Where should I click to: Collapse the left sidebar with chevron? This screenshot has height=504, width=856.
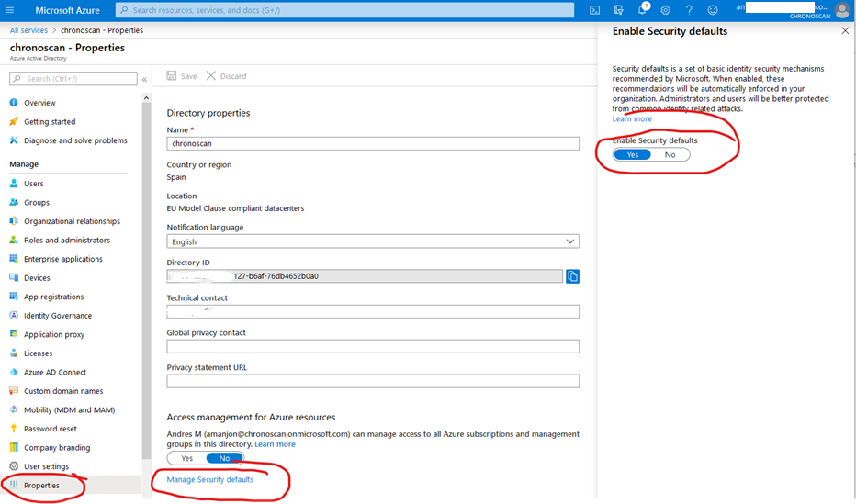pyautogui.click(x=145, y=79)
